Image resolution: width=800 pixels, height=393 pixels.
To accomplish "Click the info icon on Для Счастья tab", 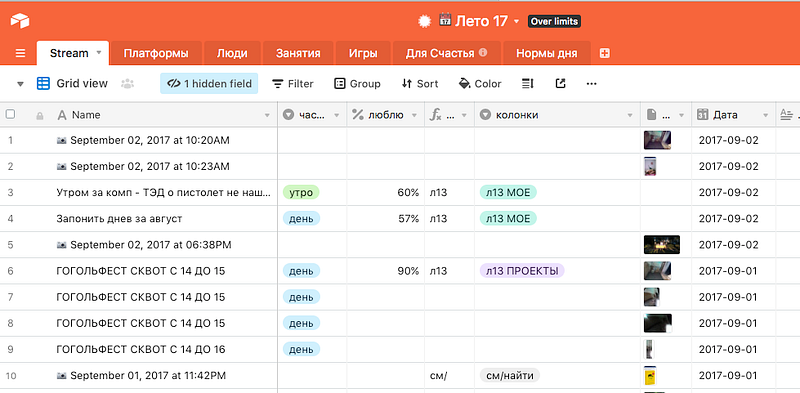I will point(483,53).
